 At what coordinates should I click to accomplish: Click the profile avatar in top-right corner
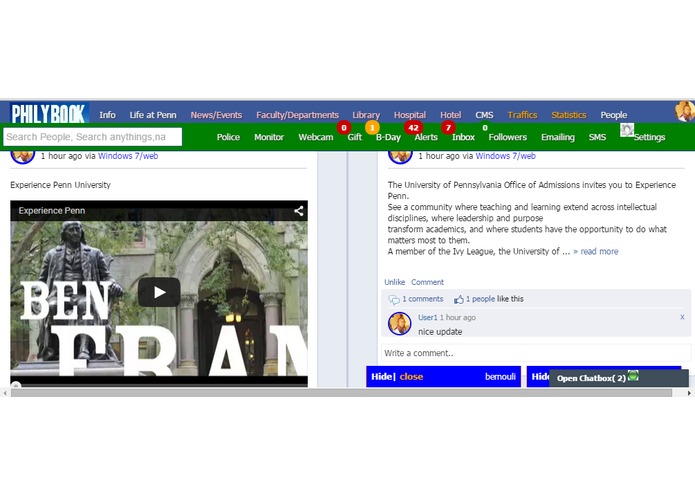[x=684, y=112]
